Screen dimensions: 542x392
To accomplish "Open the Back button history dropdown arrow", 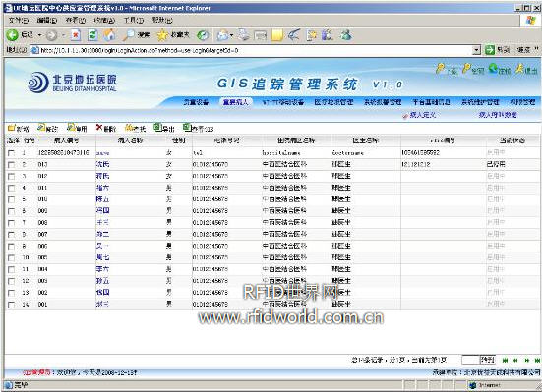I will (39, 35).
